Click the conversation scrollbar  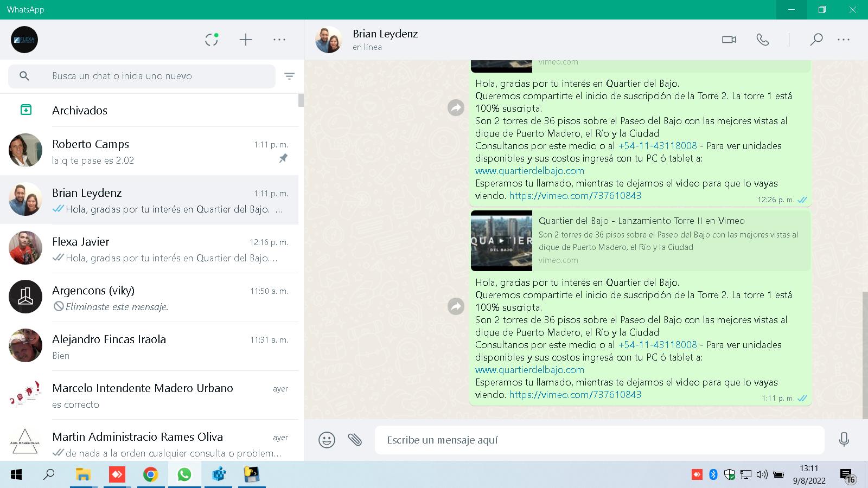click(x=865, y=355)
